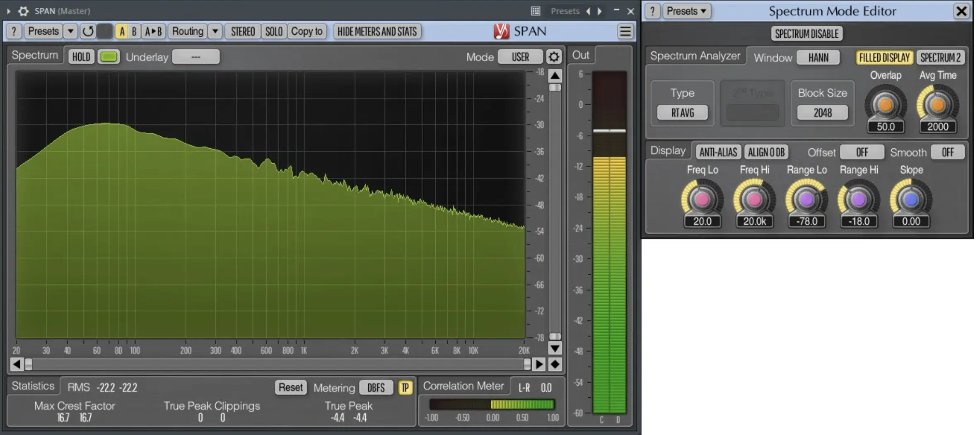This screenshot has width=980, height=435.
Task: Select the Out meter tab
Action: (x=581, y=55)
